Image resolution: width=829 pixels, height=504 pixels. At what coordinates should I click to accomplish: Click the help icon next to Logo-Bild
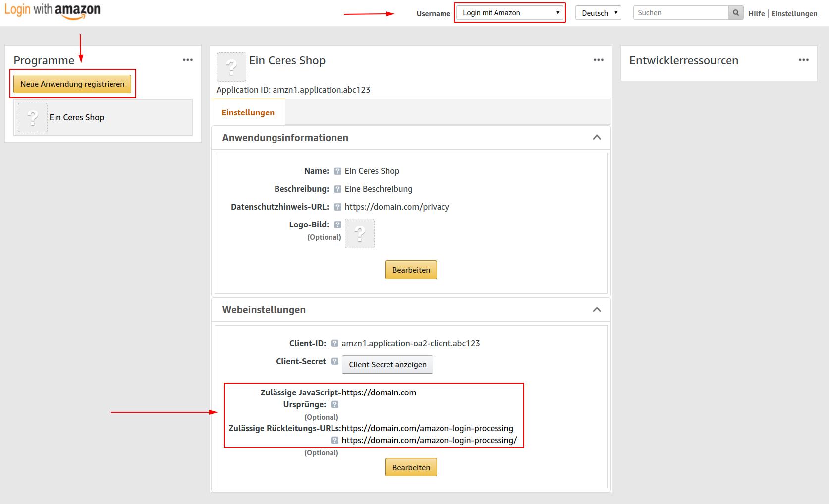(x=337, y=224)
